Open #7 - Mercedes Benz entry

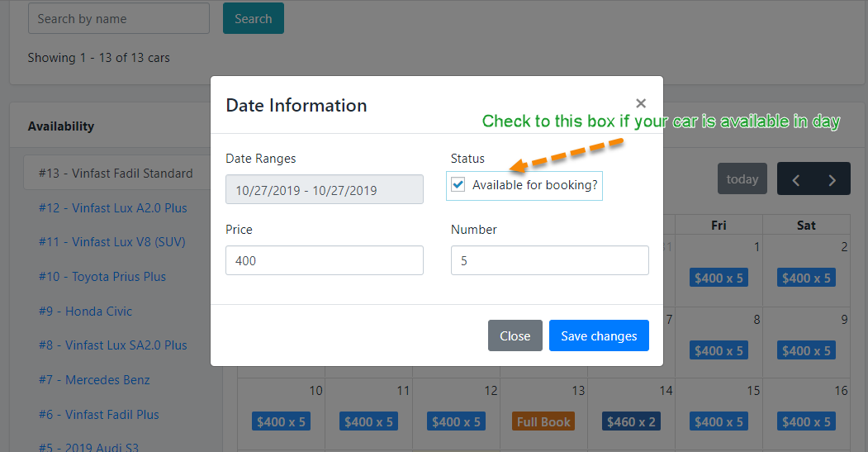point(94,380)
